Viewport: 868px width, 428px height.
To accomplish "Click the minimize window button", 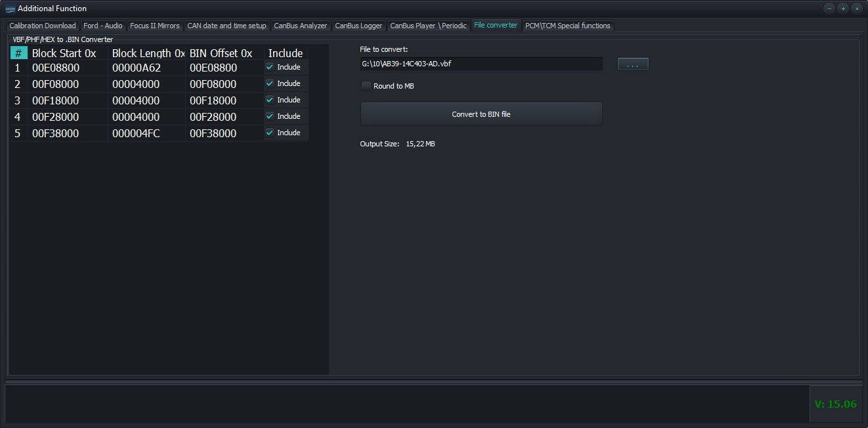I will [829, 9].
